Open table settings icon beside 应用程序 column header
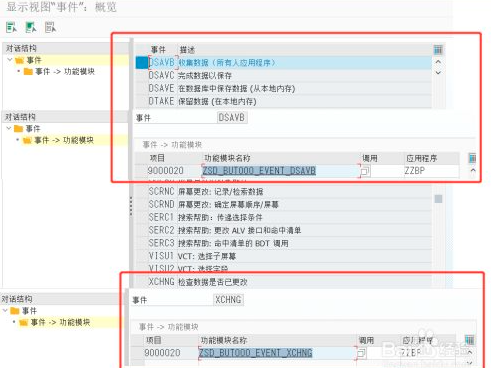This screenshot has height=368, width=491. coord(472,158)
